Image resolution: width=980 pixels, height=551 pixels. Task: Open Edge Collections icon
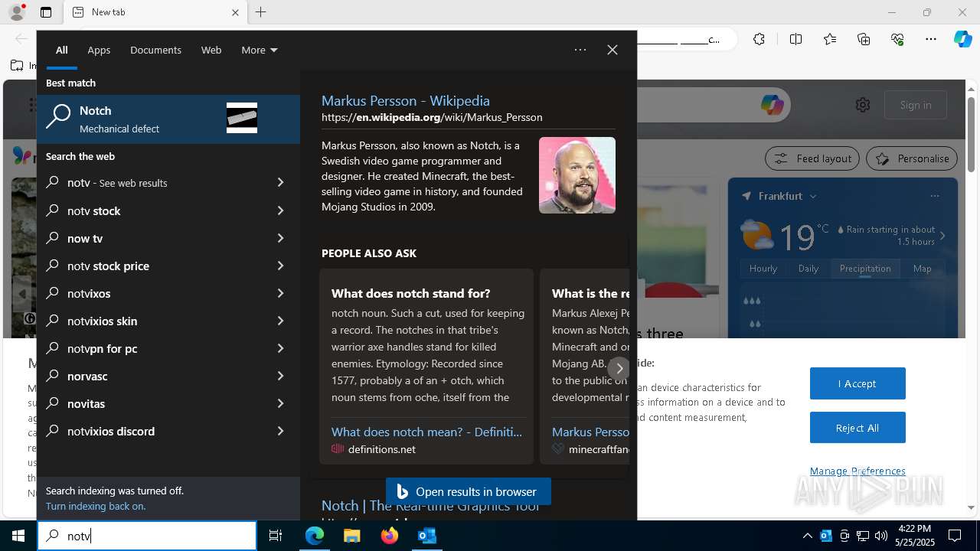864,39
